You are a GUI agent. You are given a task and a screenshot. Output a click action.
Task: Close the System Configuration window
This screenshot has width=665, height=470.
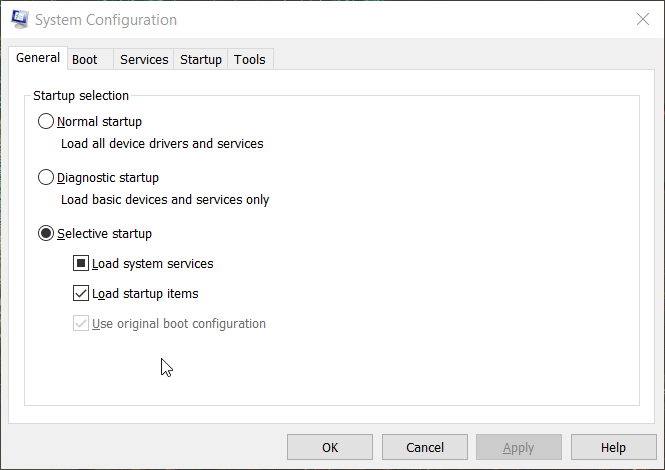[x=641, y=19]
